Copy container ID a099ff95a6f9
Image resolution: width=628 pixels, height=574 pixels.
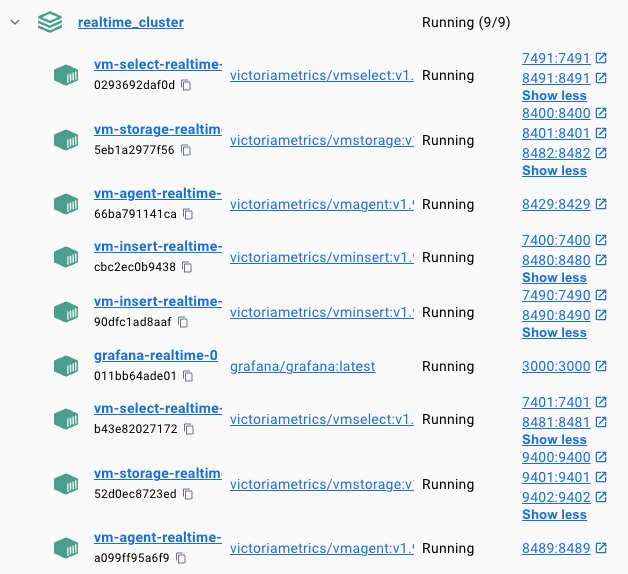[181, 558]
